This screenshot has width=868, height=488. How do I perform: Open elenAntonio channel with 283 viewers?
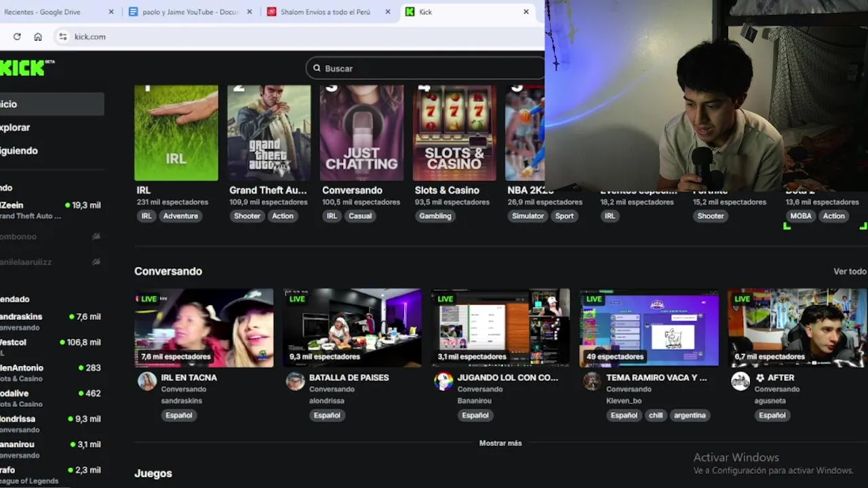click(52, 372)
